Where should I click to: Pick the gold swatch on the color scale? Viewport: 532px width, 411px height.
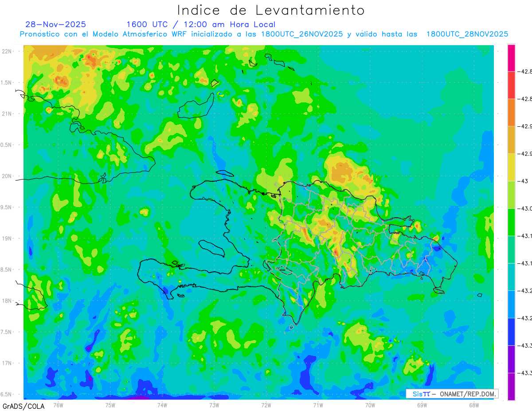point(511,140)
